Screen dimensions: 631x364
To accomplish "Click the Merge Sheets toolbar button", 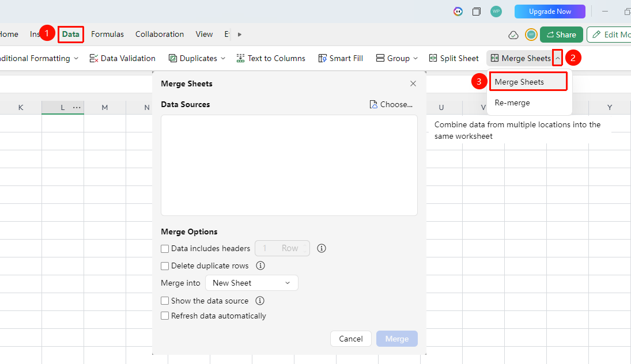I will coord(521,58).
